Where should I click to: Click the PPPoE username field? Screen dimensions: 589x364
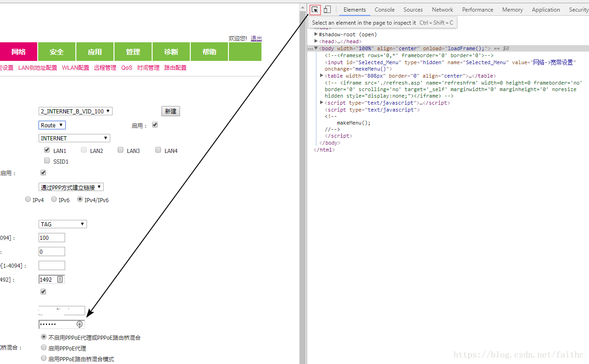pos(62,311)
